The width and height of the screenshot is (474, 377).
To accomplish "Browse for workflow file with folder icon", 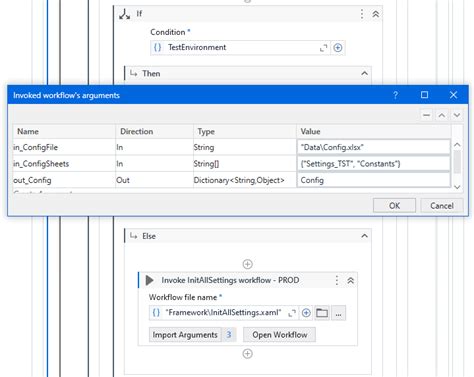I will (x=322, y=313).
